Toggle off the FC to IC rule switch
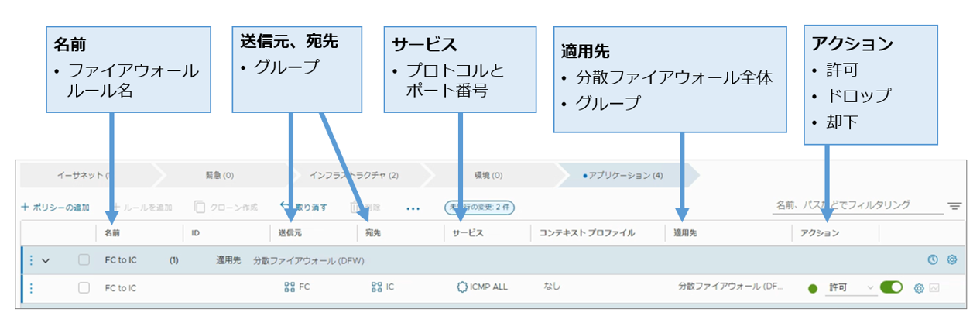The width and height of the screenshot is (980, 333). [891, 287]
